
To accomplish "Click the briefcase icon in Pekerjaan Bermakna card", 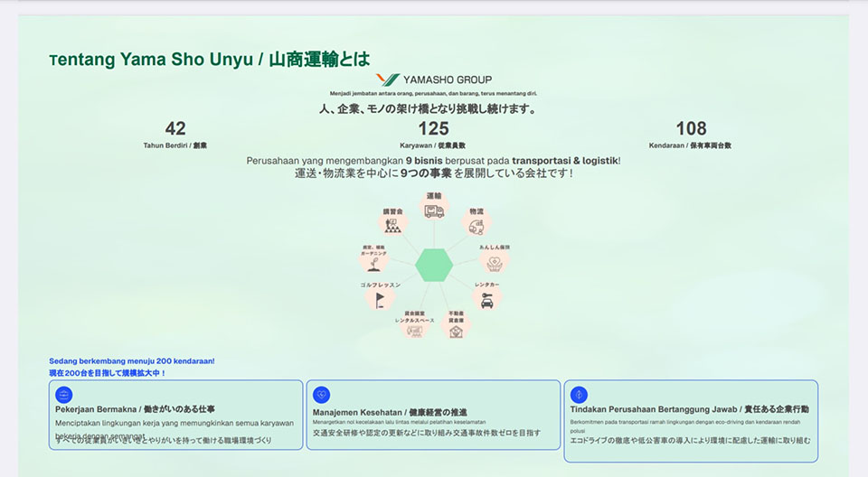I will coord(64,395).
